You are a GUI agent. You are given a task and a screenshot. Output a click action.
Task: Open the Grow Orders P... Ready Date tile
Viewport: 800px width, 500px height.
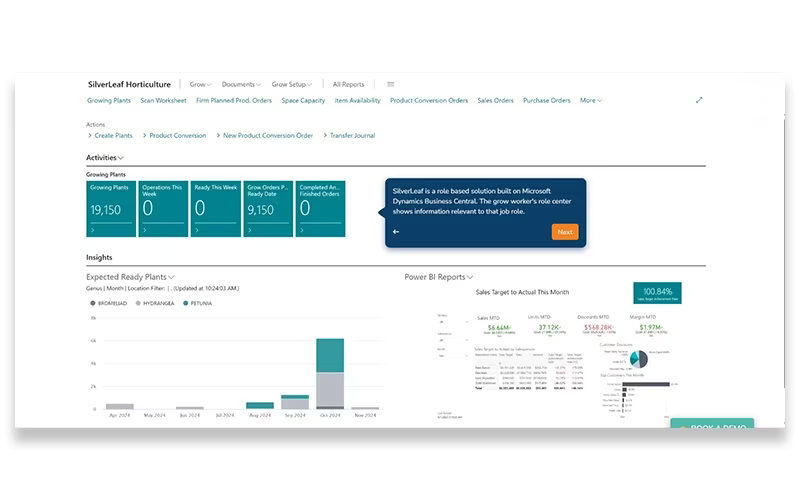pos(268,209)
